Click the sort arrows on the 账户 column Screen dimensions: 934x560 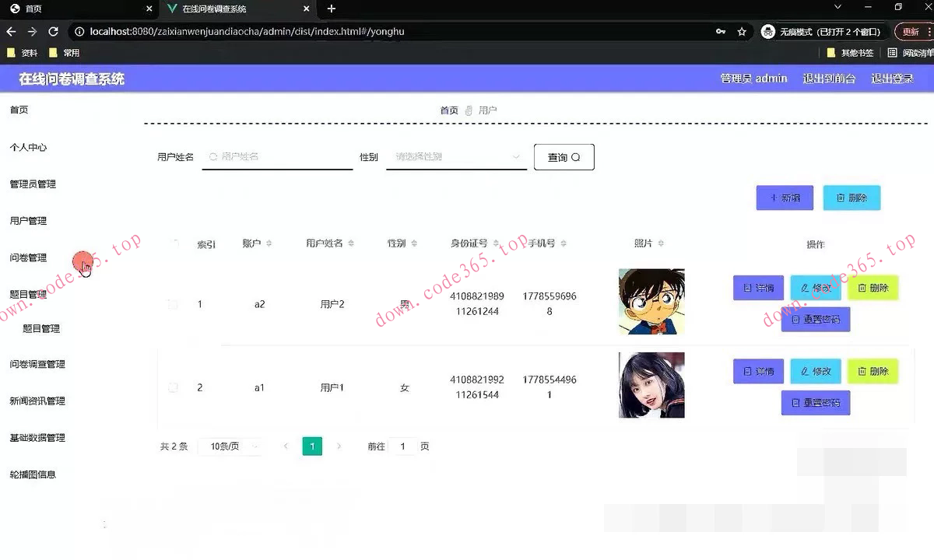coord(270,243)
